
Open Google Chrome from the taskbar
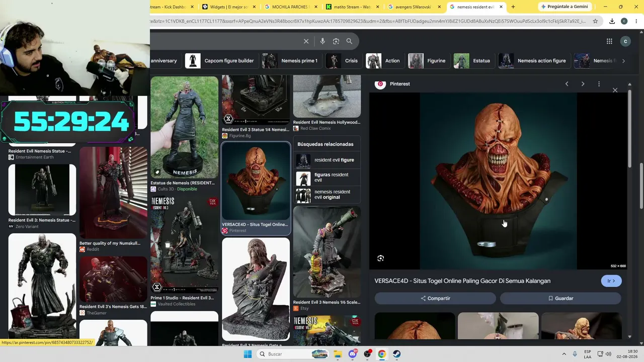pos(382,354)
